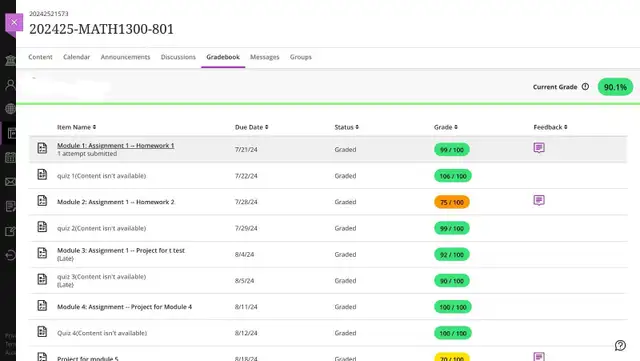The image size is (640, 361).
Task: Switch to the Discussions tab
Action: (x=178, y=57)
